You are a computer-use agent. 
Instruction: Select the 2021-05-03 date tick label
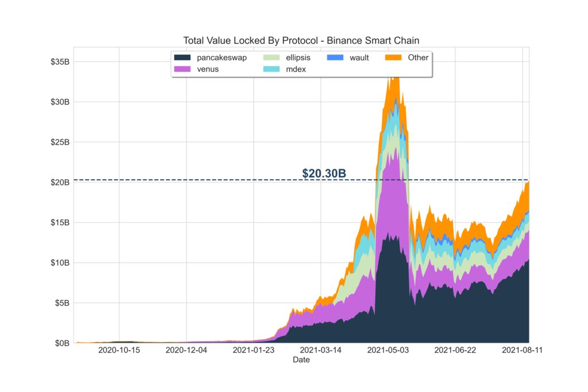click(x=388, y=350)
